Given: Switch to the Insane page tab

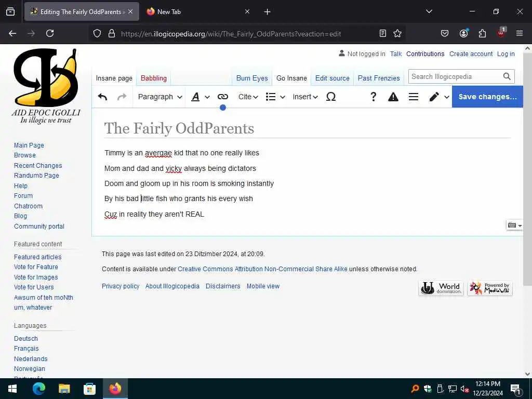Looking at the screenshot, I should [x=114, y=78].
